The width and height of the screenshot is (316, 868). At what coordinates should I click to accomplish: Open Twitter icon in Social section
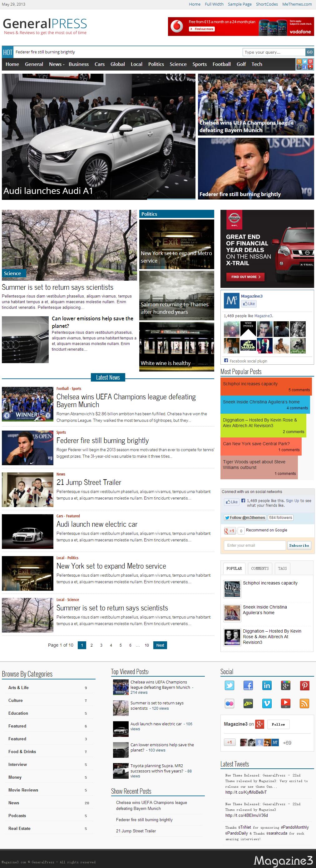[x=230, y=685]
